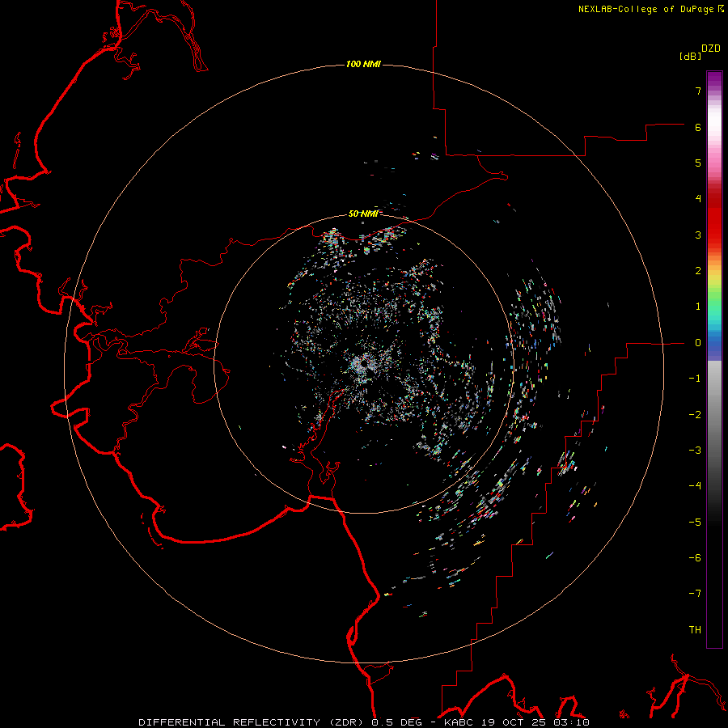Click the -3 value on color scale
This screenshot has width=728, height=728.
(x=695, y=450)
